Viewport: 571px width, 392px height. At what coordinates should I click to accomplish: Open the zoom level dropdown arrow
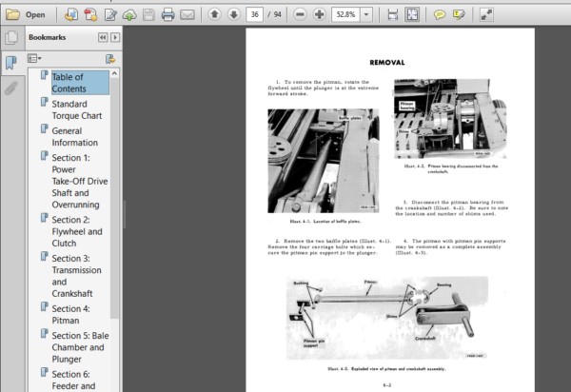pos(366,14)
